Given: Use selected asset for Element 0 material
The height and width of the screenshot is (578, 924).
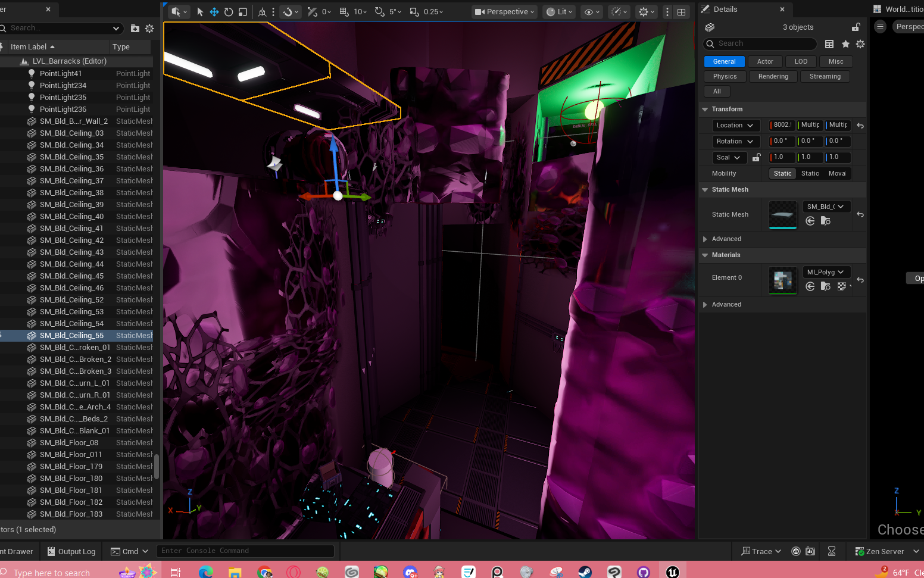Looking at the screenshot, I should click(810, 286).
